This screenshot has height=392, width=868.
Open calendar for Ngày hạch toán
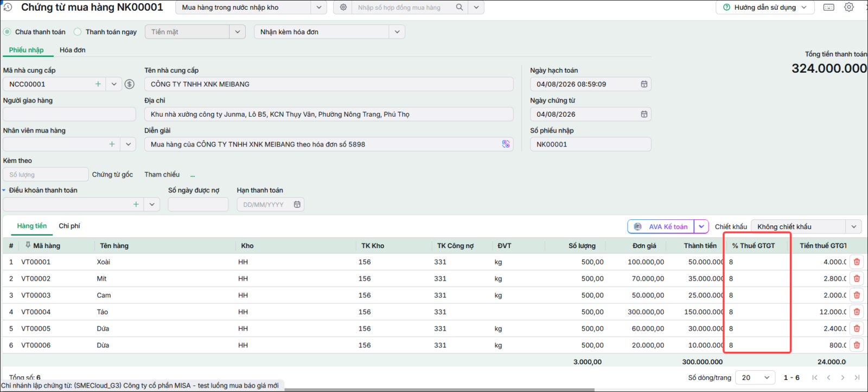(x=644, y=84)
